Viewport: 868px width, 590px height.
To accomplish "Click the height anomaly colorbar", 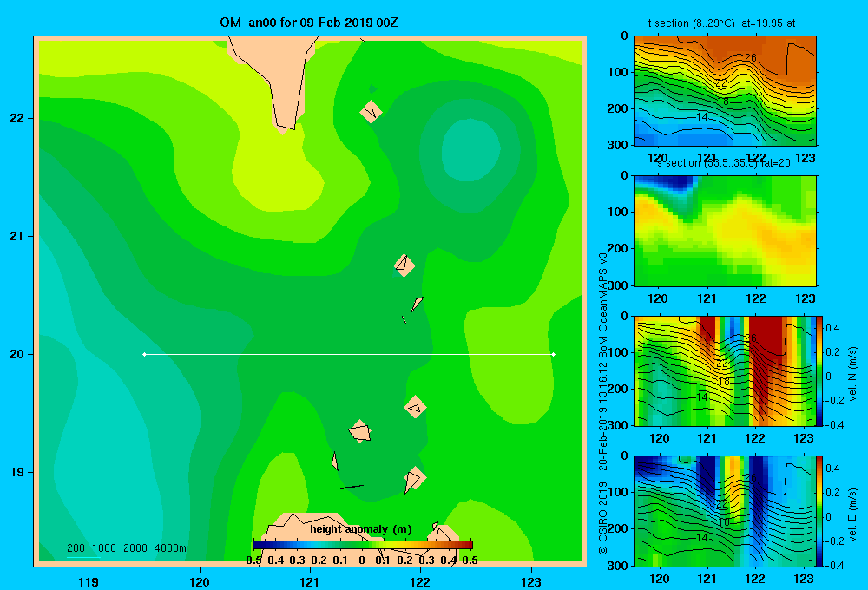I will click(363, 545).
